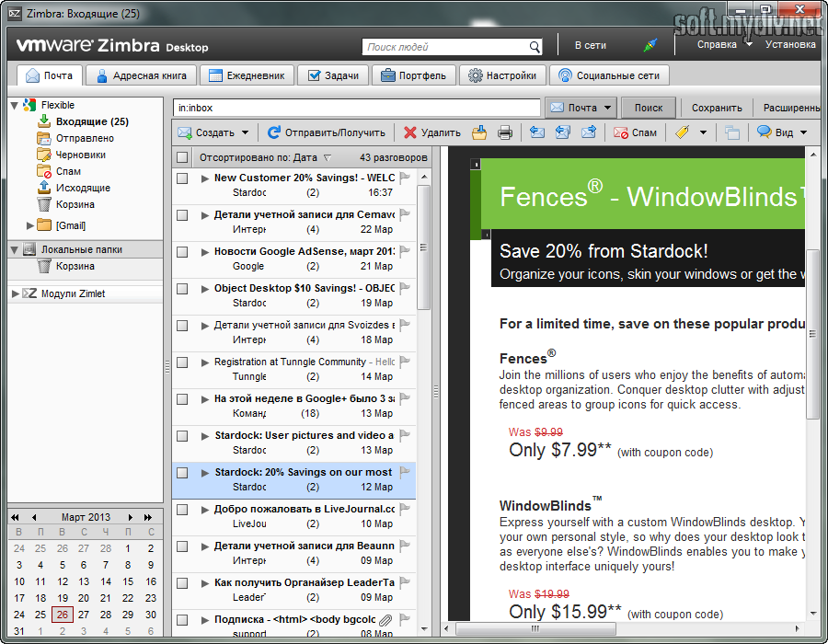
Task: Click the Forward message icon in toolbar
Action: tap(589, 132)
